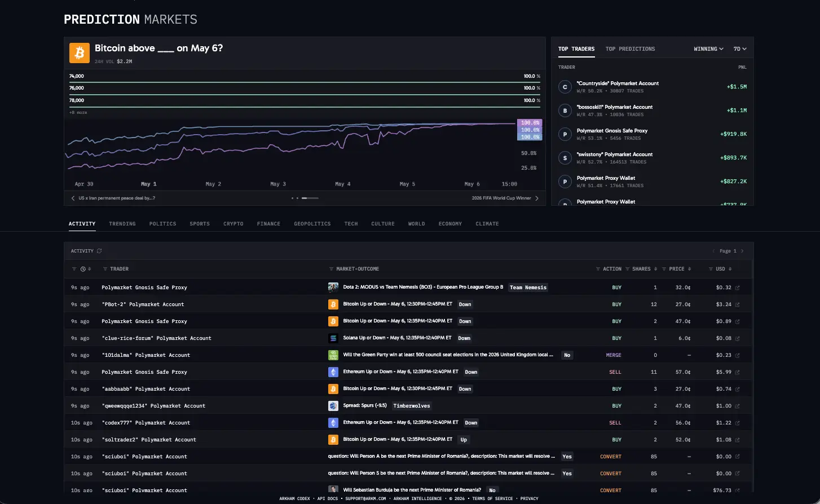Open the Trader column filter icon
Image resolution: width=820 pixels, height=504 pixels.
pyautogui.click(x=105, y=269)
